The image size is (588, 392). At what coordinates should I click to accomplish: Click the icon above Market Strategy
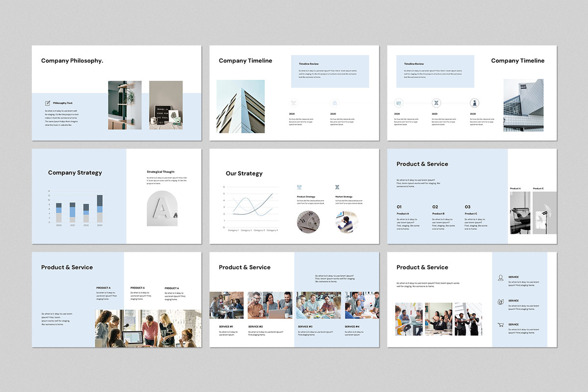[338, 187]
